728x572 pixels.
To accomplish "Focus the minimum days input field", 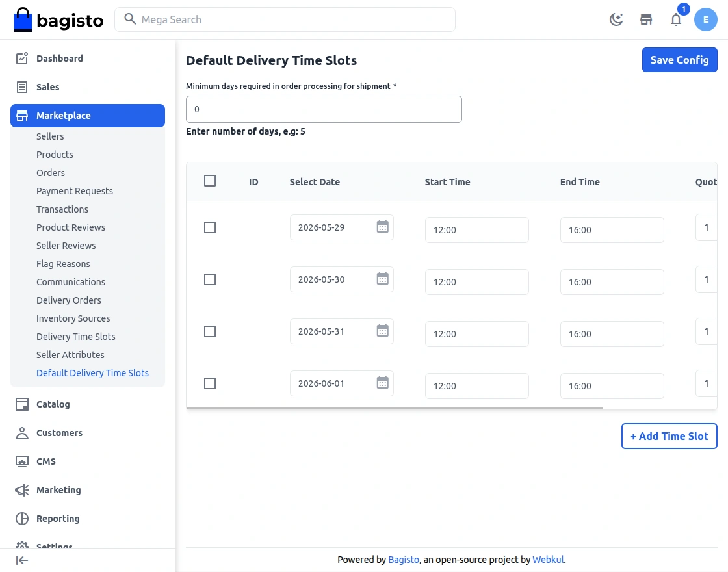I will (x=324, y=109).
